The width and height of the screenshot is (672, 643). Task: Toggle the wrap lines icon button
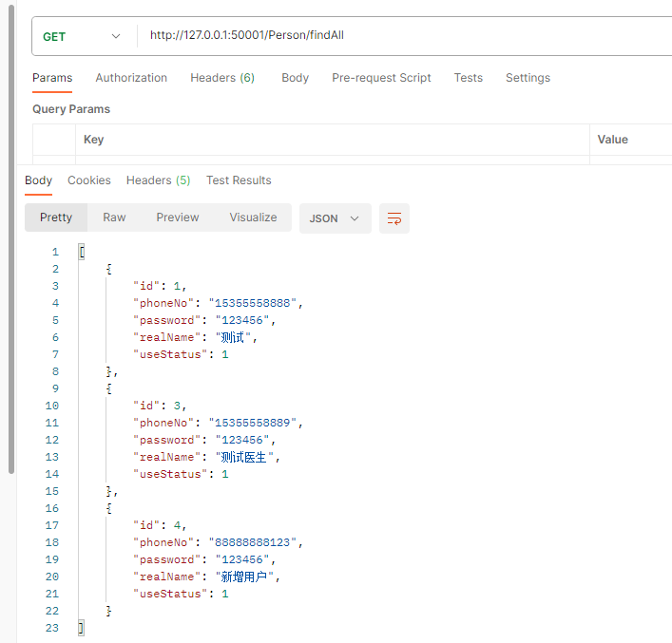pos(394,218)
